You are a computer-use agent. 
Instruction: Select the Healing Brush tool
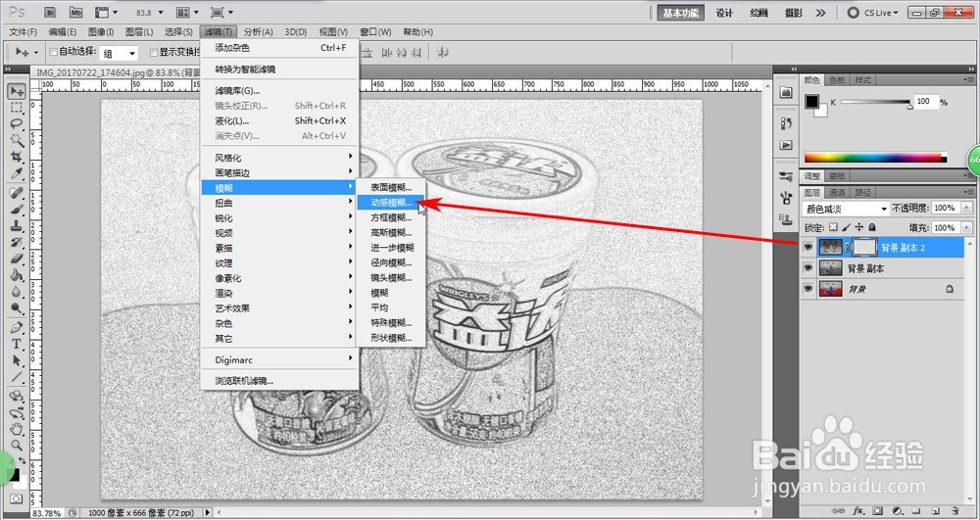point(17,193)
